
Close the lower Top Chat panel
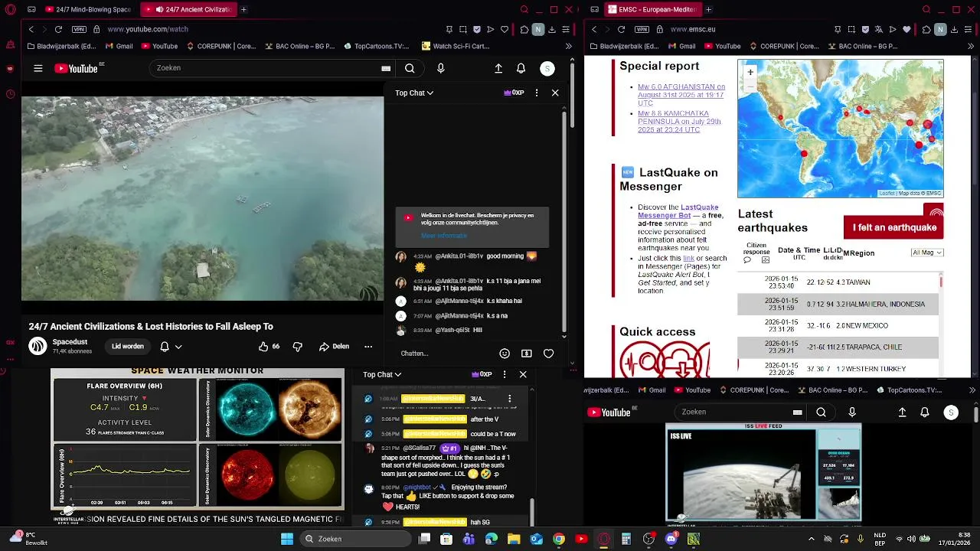[x=523, y=374]
